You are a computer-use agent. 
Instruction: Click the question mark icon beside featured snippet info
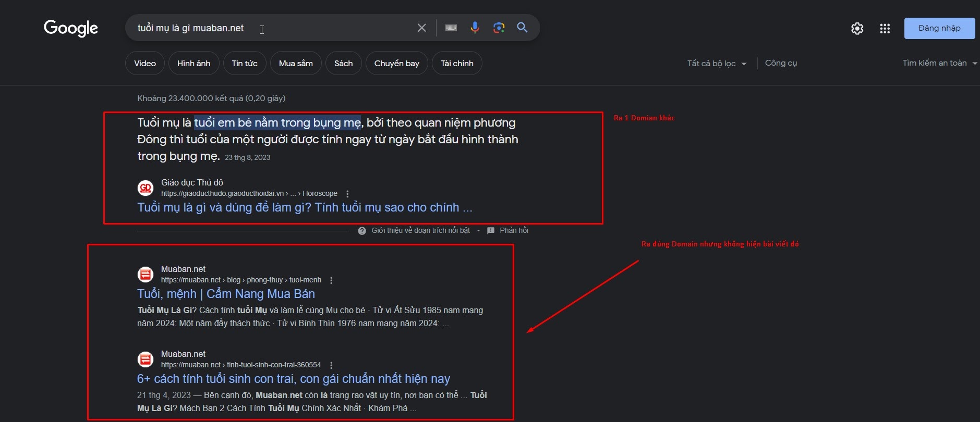coord(362,231)
